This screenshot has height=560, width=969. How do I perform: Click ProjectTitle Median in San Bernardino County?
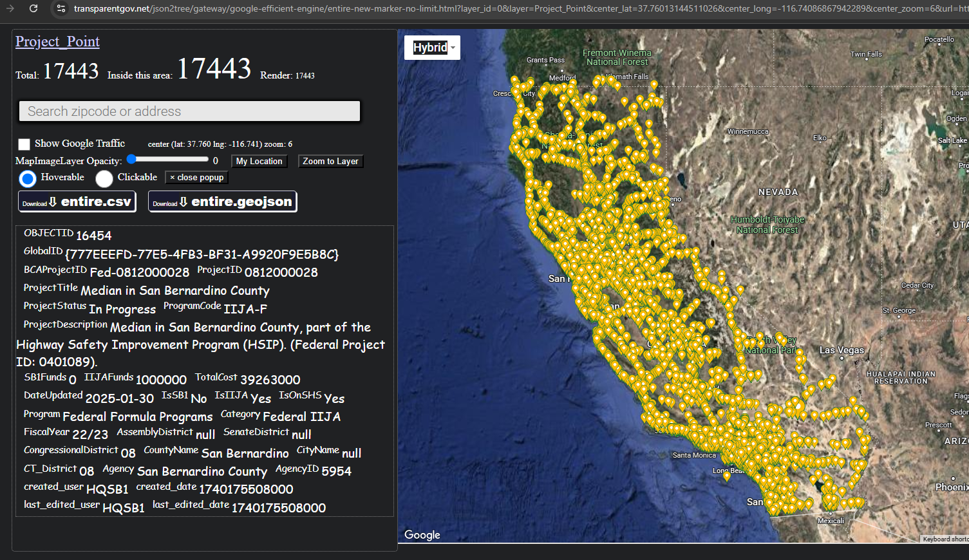[175, 291]
